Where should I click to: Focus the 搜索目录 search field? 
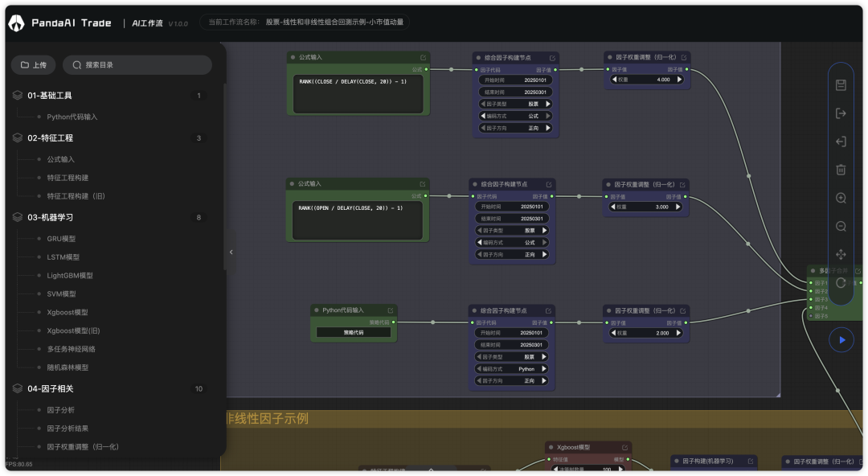[x=137, y=65]
